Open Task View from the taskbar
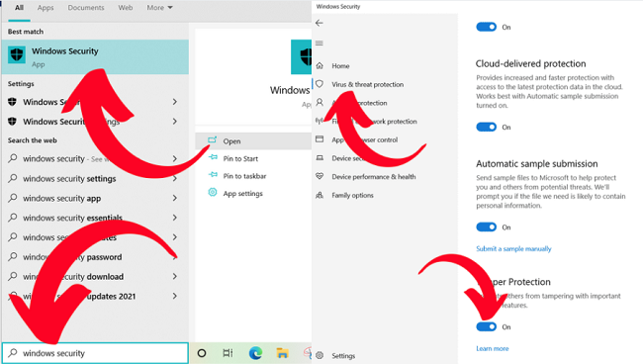 click(x=228, y=353)
